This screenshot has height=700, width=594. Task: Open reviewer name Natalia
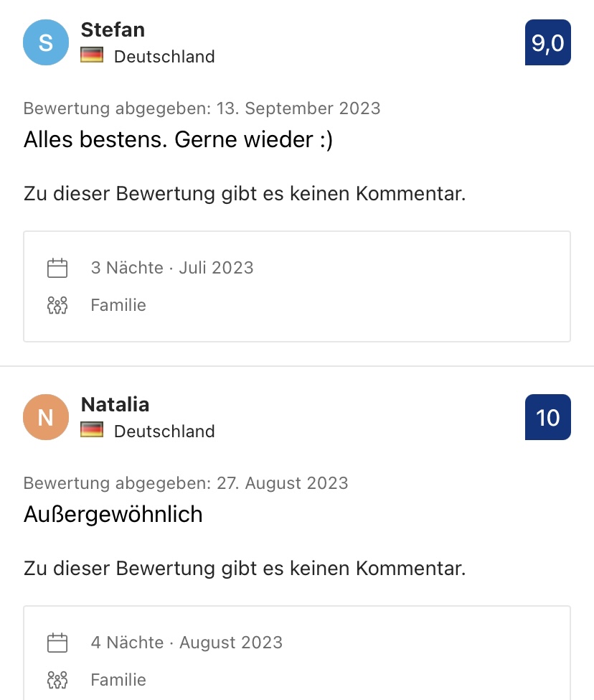click(x=115, y=404)
